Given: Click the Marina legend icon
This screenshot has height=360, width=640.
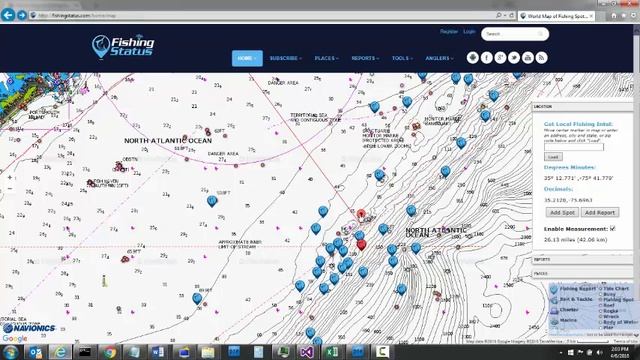Looking at the screenshot, I should click(554, 322).
